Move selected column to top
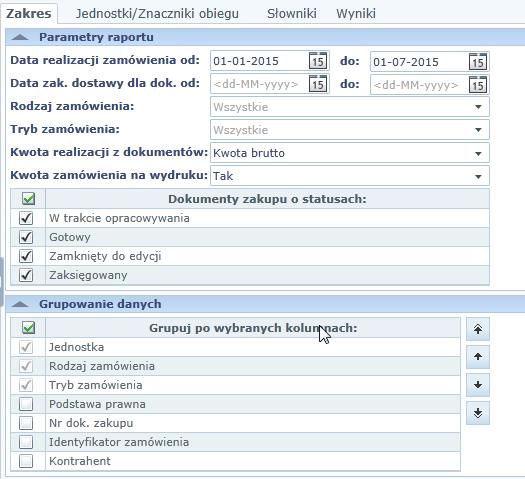Viewport: 525px width, 479px height. tap(478, 329)
